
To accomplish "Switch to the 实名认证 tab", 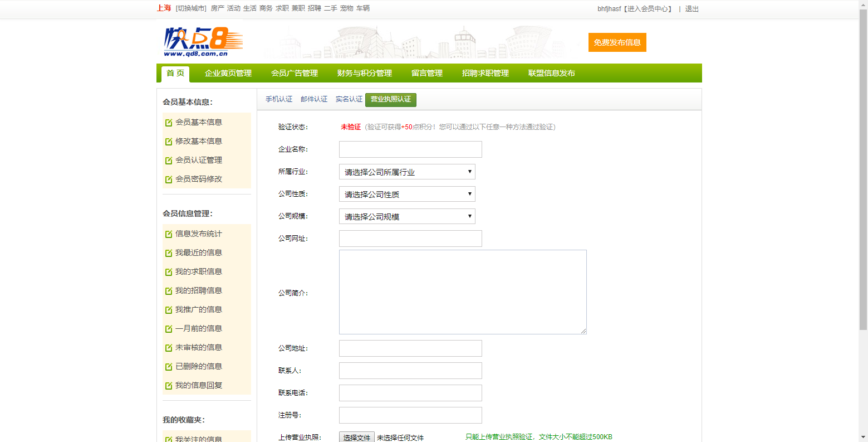I will pyautogui.click(x=349, y=99).
